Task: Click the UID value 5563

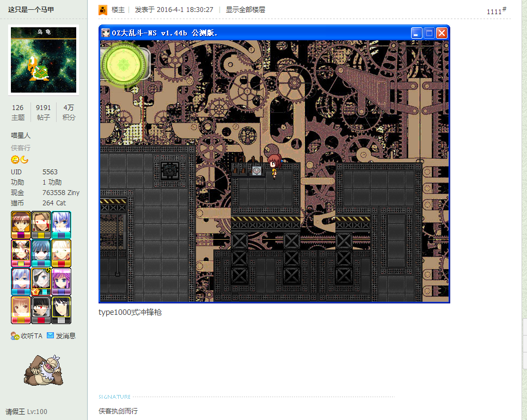Action: [x=50, y=172]
